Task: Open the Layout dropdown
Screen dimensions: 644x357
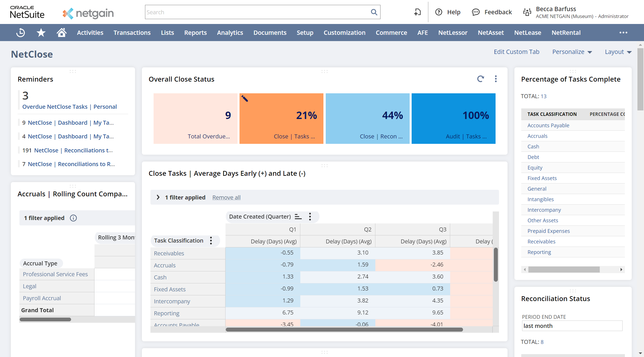Action: 618,52
